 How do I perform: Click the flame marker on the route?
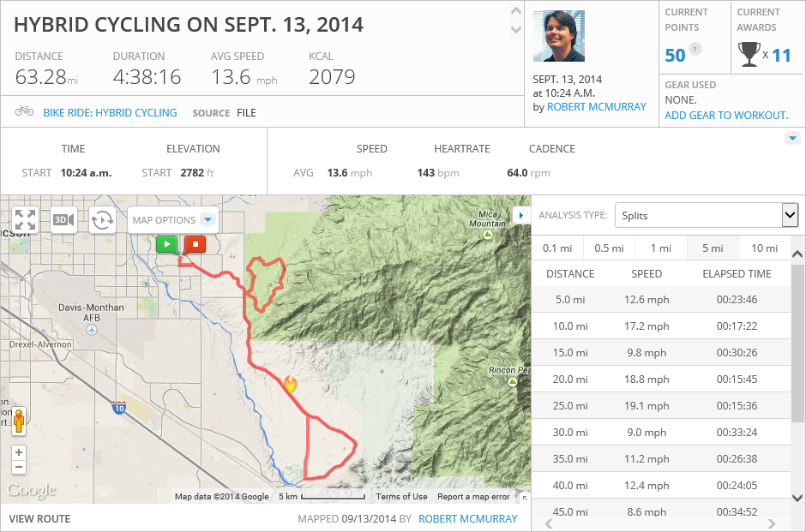pyautogui.click(x=290, y=385)
